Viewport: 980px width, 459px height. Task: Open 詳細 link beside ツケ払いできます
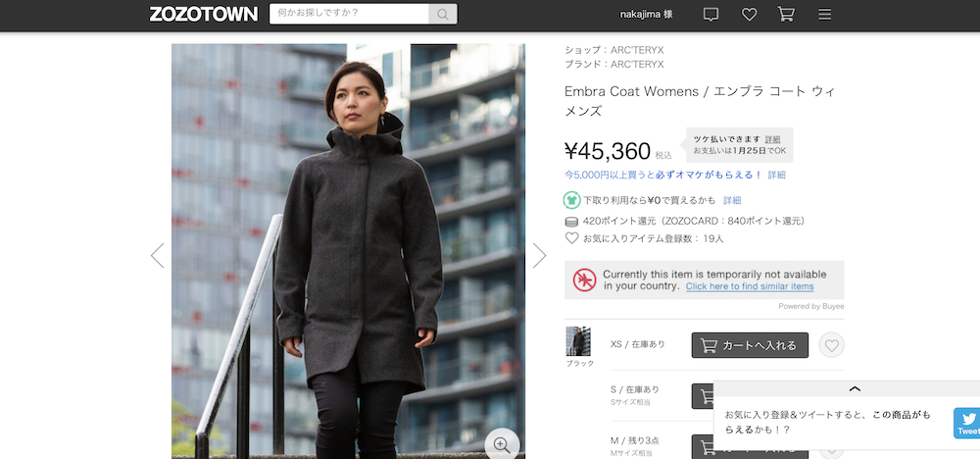[772, 139]
